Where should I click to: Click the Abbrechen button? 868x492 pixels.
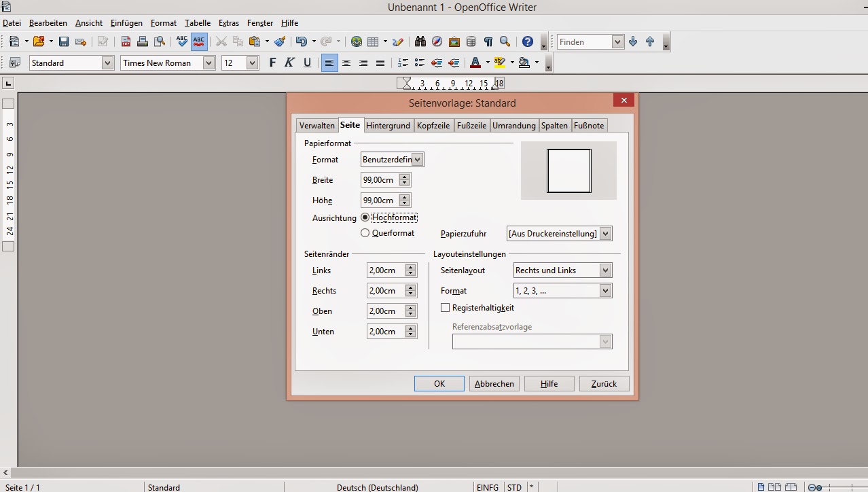(494, 384)
